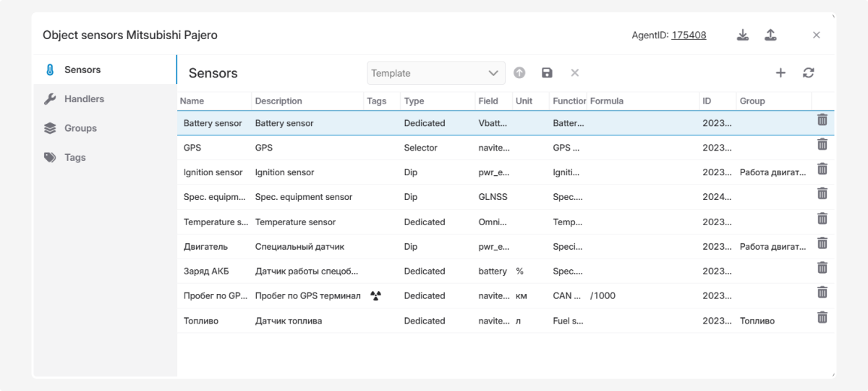Click the upload sensors icon

770,35
